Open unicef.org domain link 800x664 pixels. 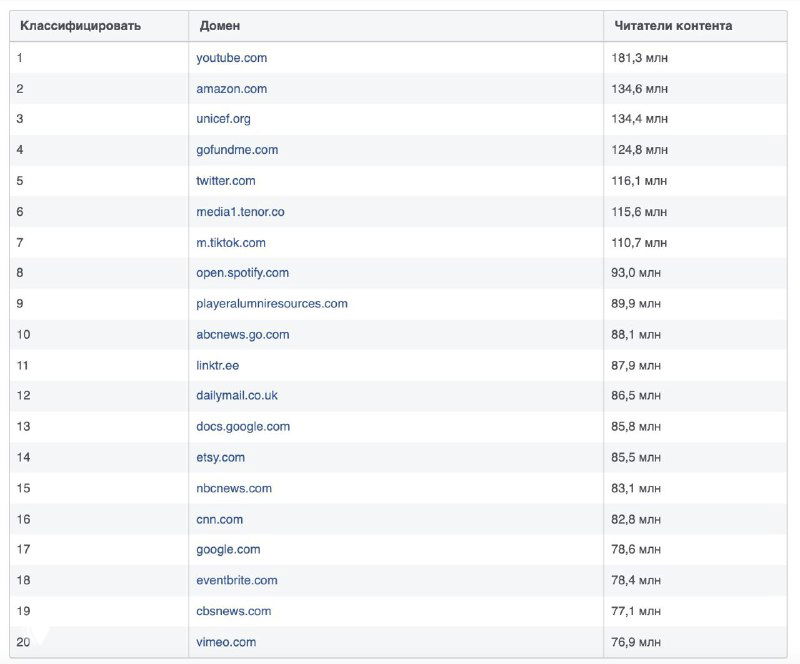pyautogui.click(x=223, y=119)
